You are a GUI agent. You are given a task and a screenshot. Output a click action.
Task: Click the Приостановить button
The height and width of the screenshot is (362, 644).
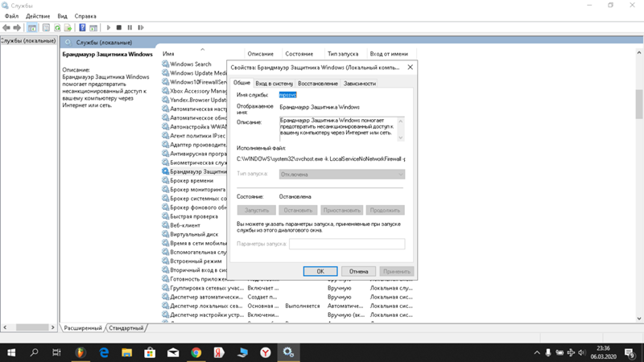tap(341, 210)
